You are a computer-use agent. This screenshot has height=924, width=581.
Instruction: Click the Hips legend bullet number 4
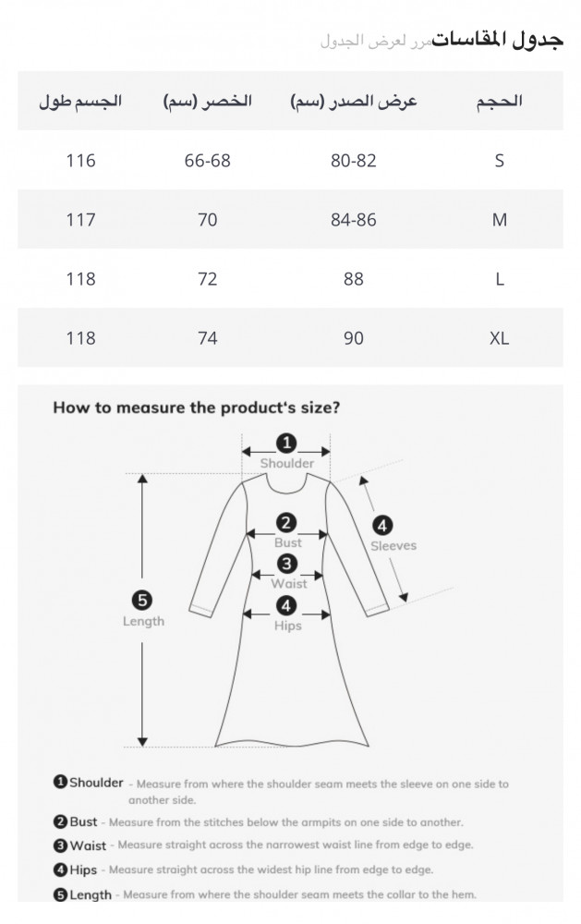[60, 869]
